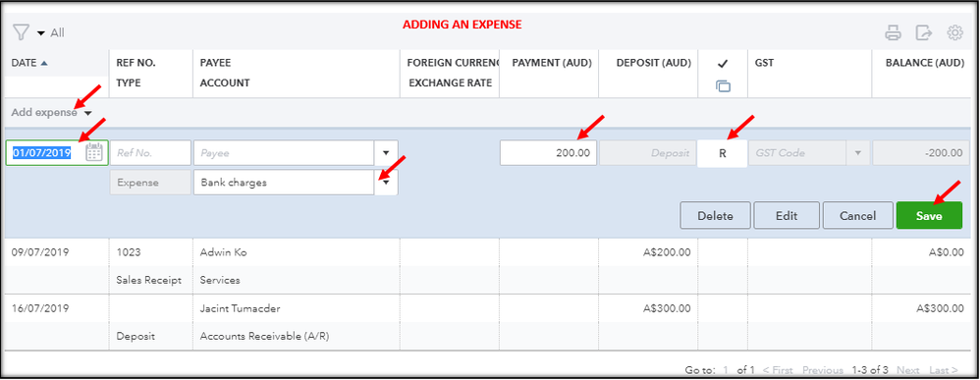The image size is (980, 380).
Task: Save the expense entry
Action: [929, 216]
